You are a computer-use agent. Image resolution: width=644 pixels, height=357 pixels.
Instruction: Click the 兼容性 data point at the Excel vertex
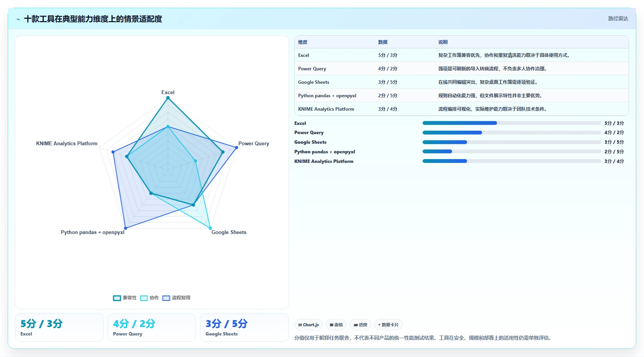[x=168, y=98]
